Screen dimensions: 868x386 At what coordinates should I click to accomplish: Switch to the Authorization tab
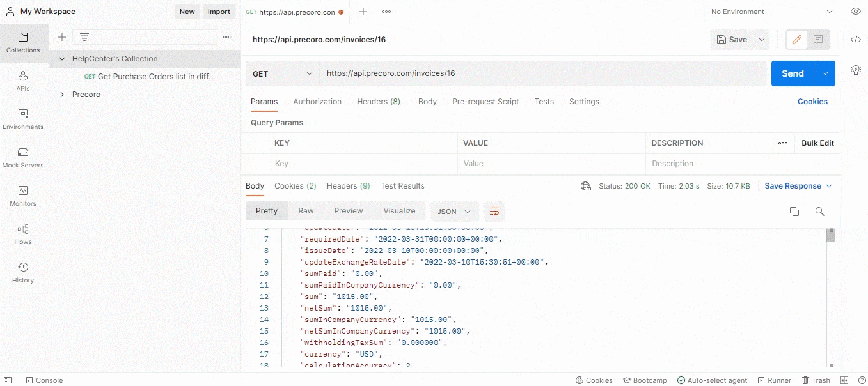[x=317, y=102]
